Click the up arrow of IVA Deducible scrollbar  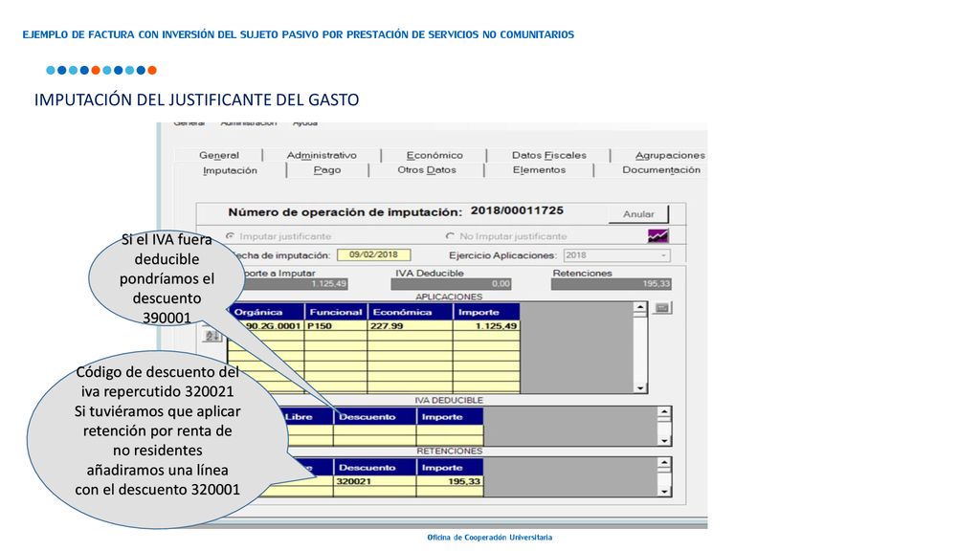664,412
